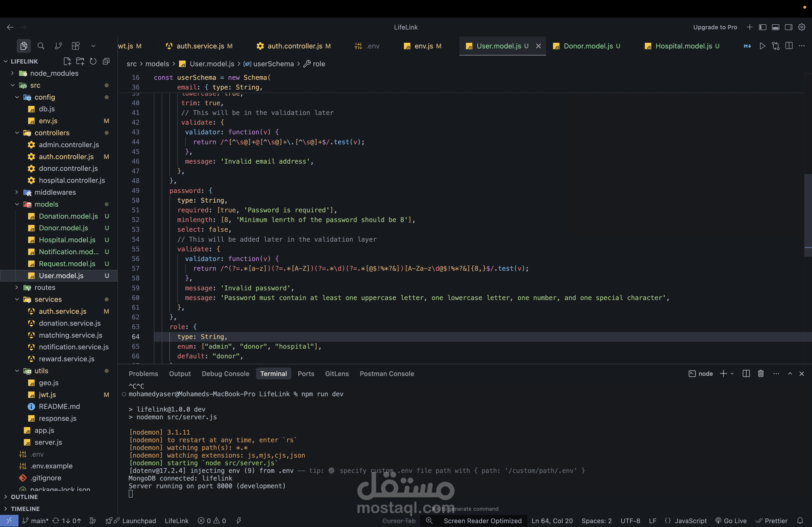The height and width of the screenshot is (527, 812).
Task: Toggle the primary sidebar visibility
Action: [763, 27]
